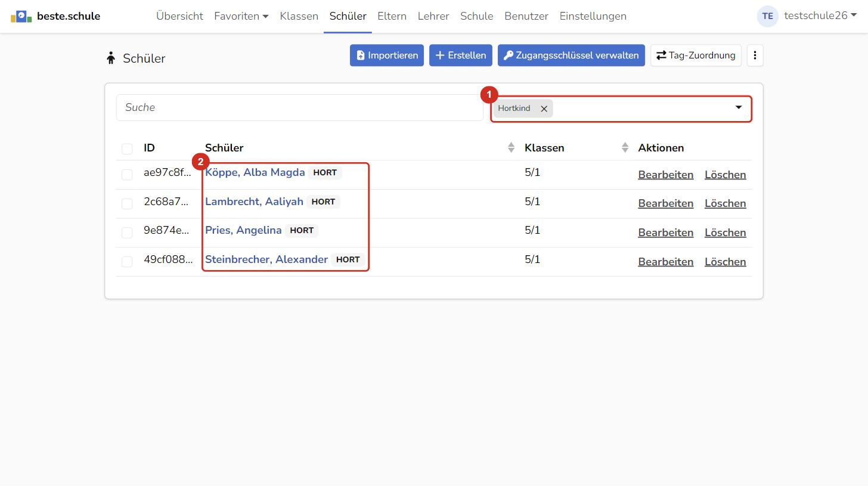Click the beste.schule logo icon
The height and width of the screenshot is (486, 868).
click(21, 16)
